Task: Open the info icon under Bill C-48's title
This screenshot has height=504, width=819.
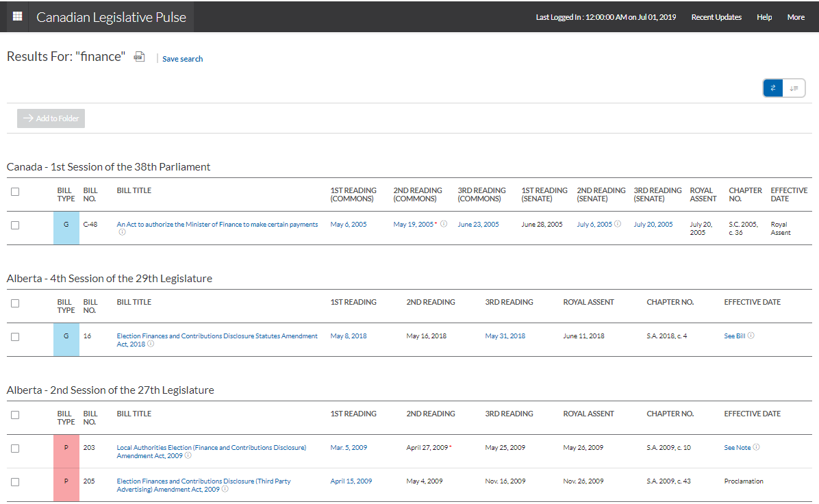Action: click(x=122, y=231)
